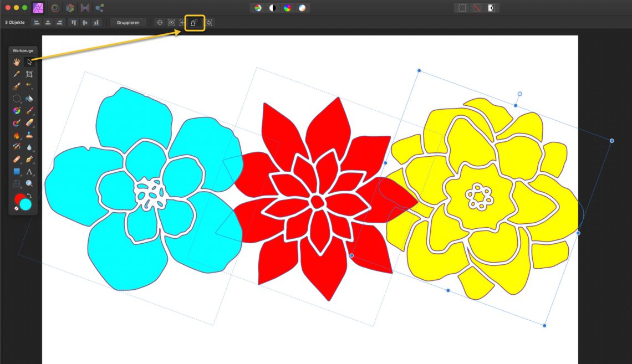Open the elliptical marquee tool flyout
The image size is (632, 364).
(x=17, y=99)
